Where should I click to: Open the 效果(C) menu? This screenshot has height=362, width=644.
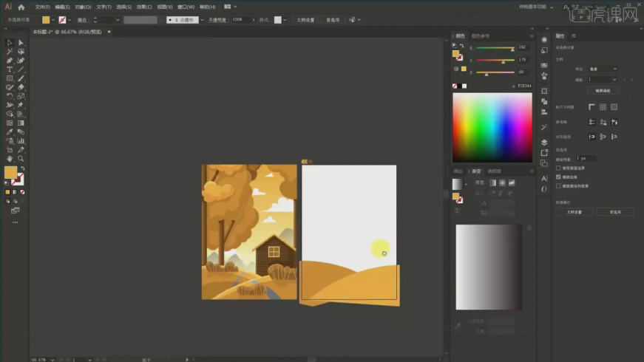[x=143, y=7]
